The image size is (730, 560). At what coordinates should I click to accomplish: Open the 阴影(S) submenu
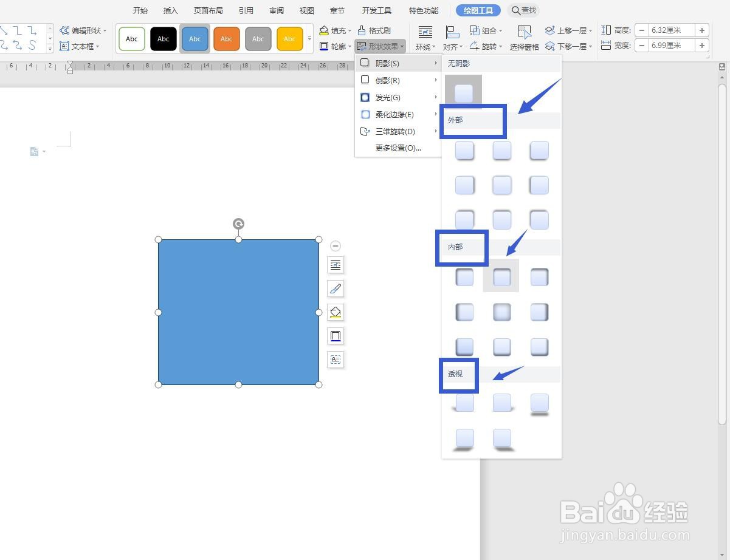399,63
